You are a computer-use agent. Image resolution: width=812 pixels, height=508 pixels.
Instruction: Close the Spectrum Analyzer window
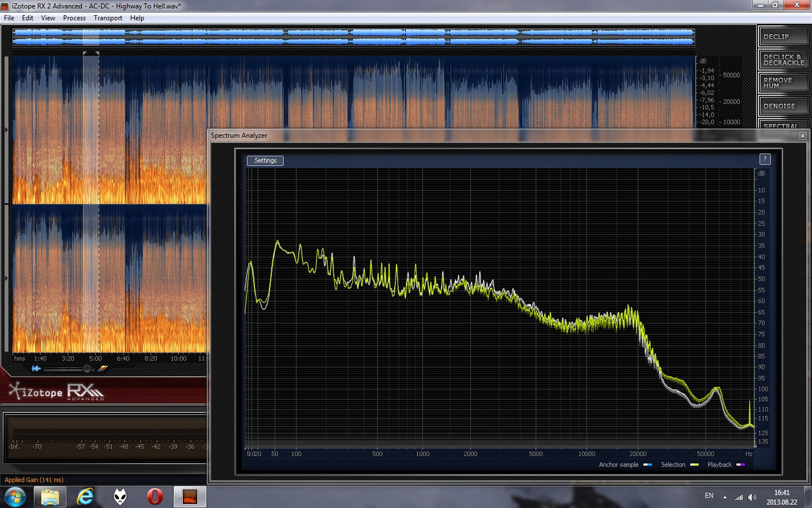802,136
